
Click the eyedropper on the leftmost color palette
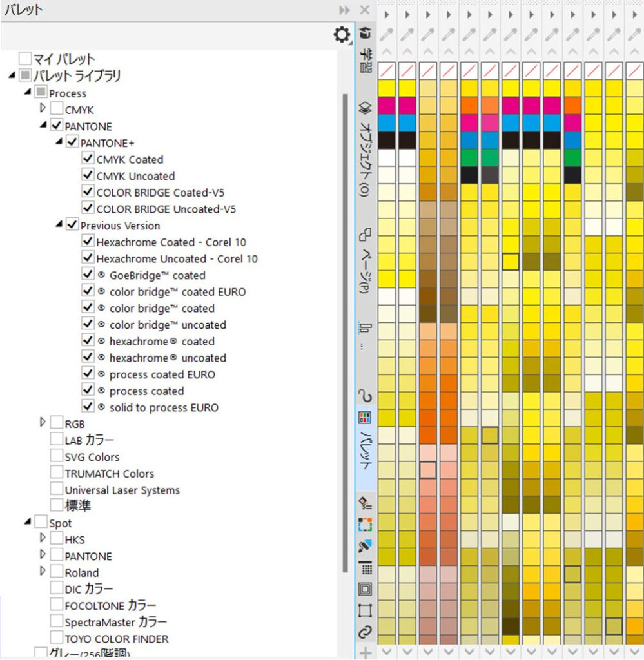pos(387,35)
